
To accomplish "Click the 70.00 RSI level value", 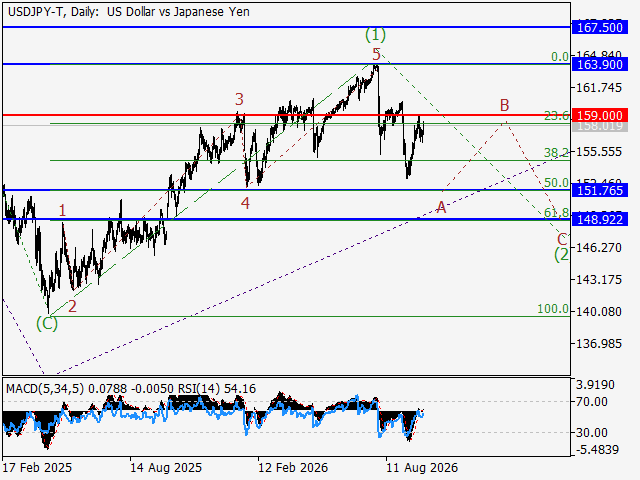I will pyautogui.click(x=591, y=402).
